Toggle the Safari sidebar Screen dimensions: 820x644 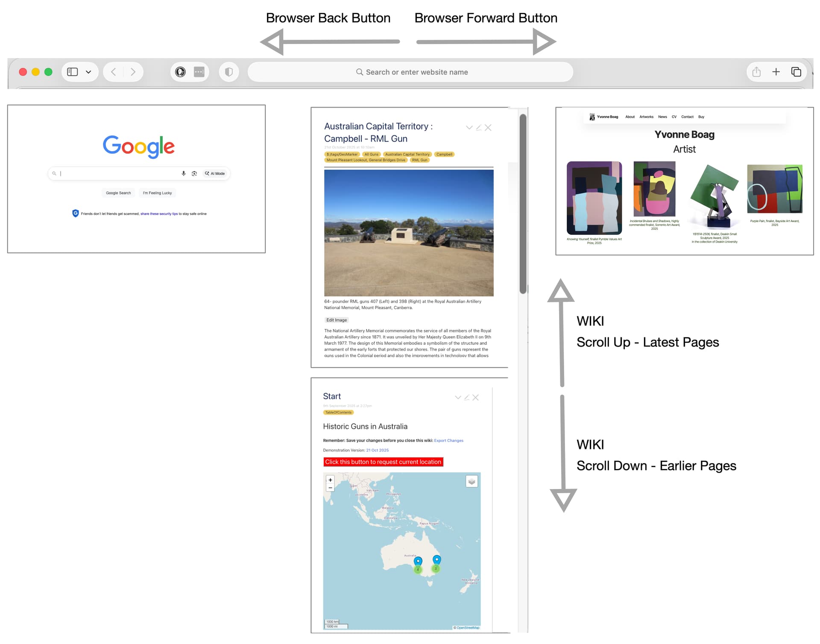tap(73, 72)
